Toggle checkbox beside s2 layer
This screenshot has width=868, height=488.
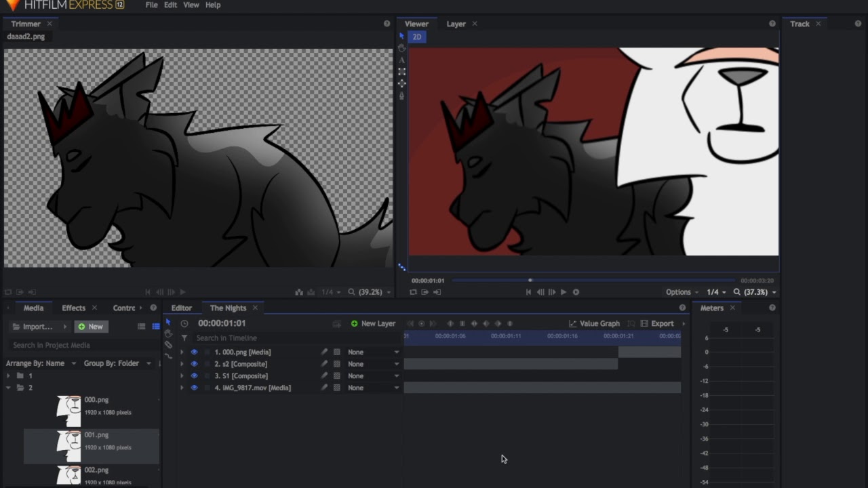pos(208,364)
